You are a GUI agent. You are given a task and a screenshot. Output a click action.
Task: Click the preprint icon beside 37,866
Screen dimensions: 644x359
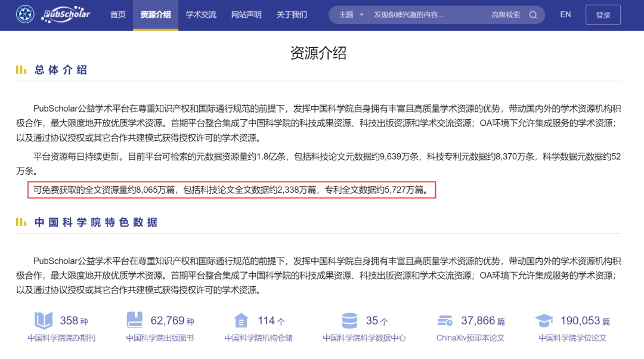pos(445,320)
